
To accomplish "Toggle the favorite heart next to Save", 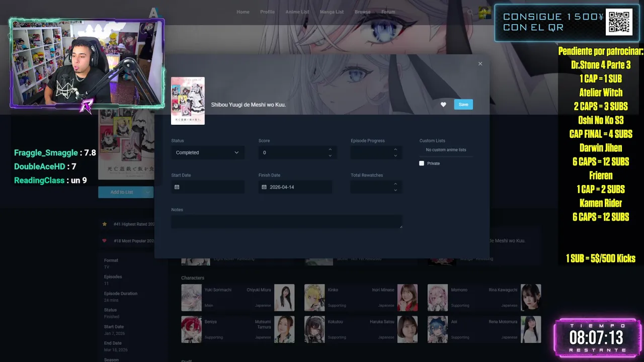I will tap(443, 105).
